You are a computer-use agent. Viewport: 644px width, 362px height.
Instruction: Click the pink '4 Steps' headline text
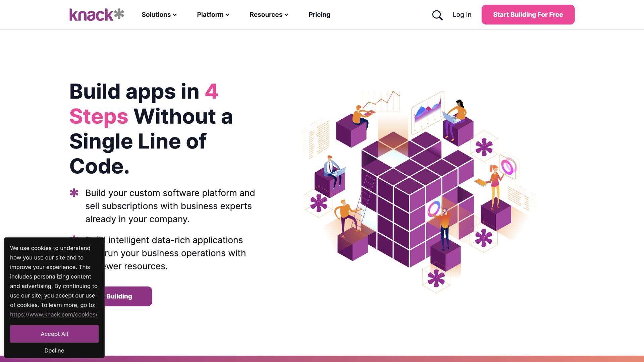(99, 117)
